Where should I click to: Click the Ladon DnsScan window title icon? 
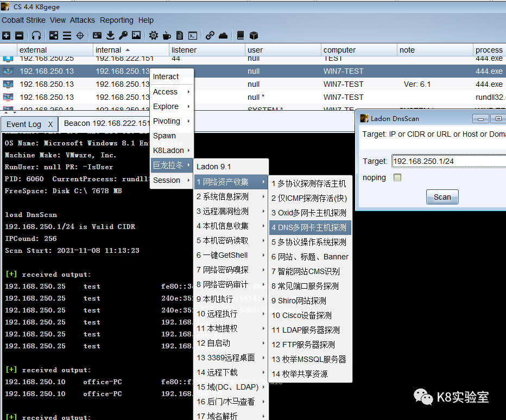coord(364,118)
